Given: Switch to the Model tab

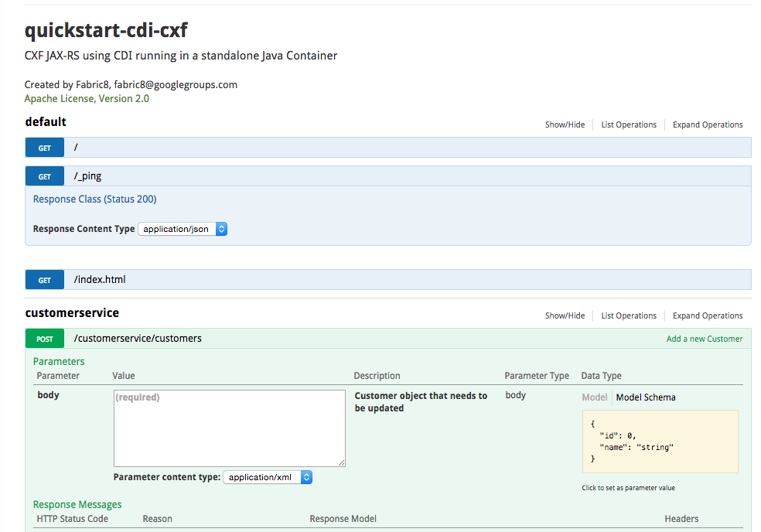Looking at the screenshot, I should click(x=594, y=397).
